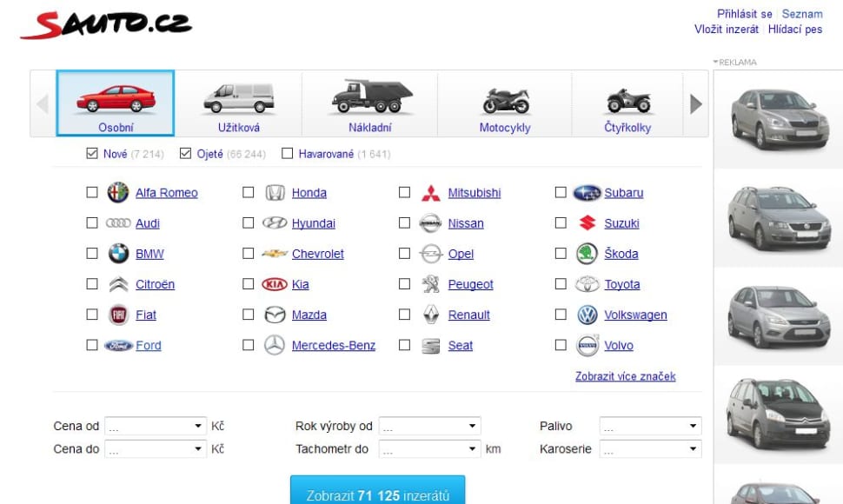843x504 pixels.
Task: Tick the Mercedes-Benz checkbox
Action: tap(248, 346)
